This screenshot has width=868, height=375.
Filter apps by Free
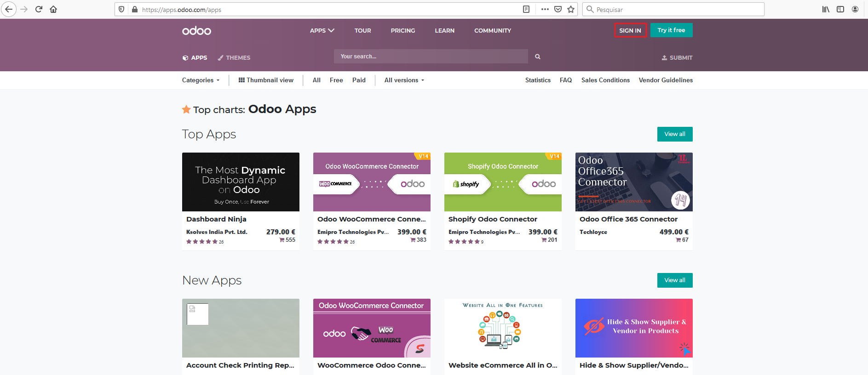pyautogui.click(x=336, y=80)
